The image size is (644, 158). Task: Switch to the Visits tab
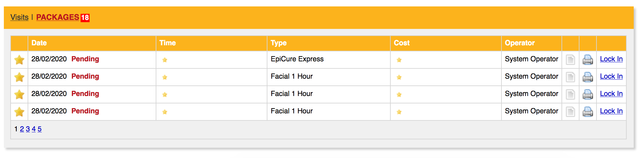click(x=19, y=17)
